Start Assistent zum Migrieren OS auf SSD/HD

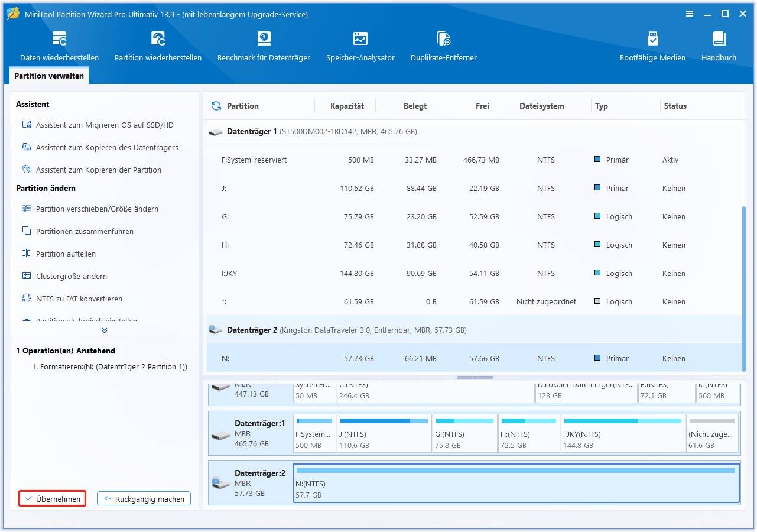point(105,125)
